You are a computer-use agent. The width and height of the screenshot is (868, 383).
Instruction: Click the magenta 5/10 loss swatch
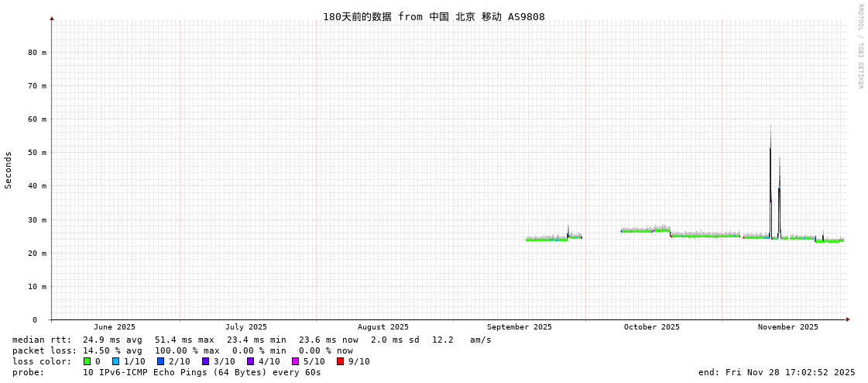(x=296, y=361)
